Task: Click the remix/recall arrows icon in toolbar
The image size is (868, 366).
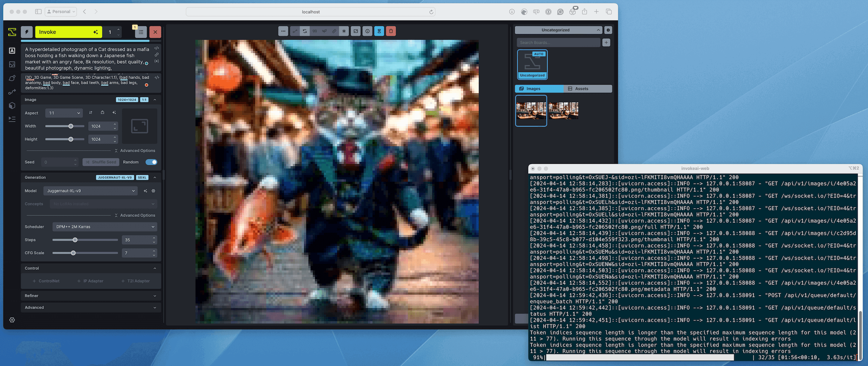Action: pyautogui.click(x=305, y=31)
